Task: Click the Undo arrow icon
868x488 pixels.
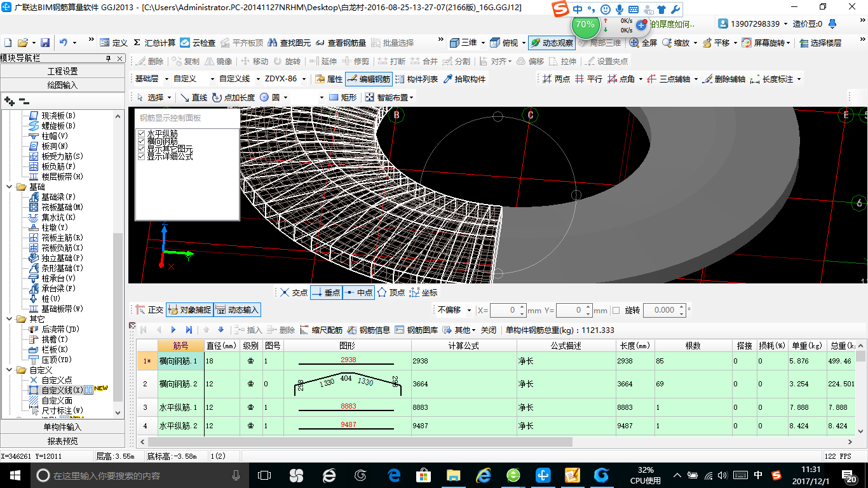Action: (63, 43)
